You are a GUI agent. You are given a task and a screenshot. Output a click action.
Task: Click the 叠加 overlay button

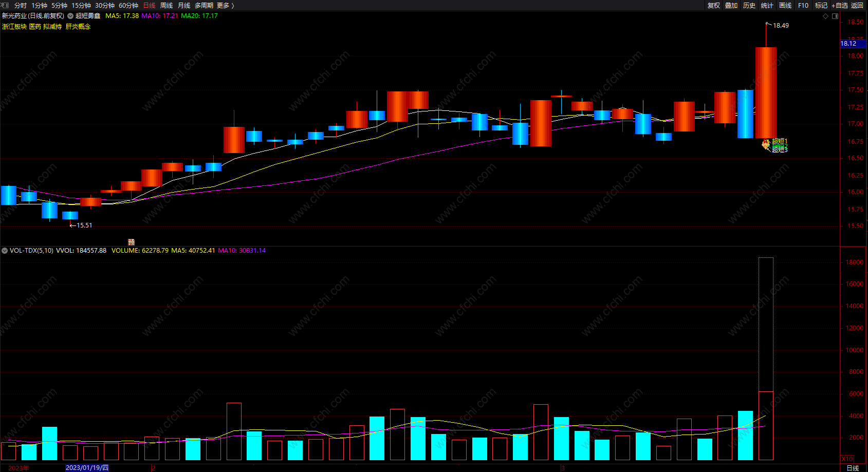pos(731,5)
